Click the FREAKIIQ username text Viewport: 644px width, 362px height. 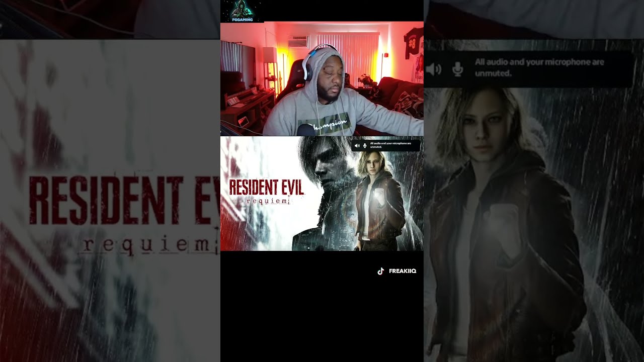tap(403, 271)
